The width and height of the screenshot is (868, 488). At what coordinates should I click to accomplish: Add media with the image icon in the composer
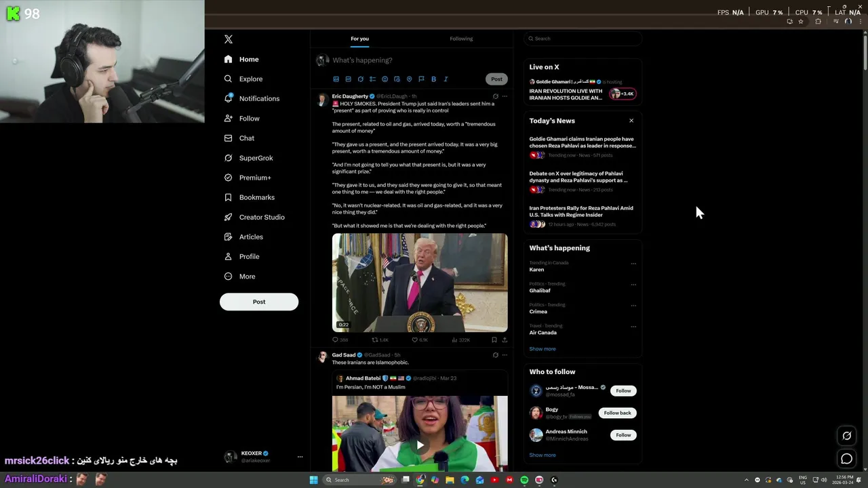[x=336, y=79]
